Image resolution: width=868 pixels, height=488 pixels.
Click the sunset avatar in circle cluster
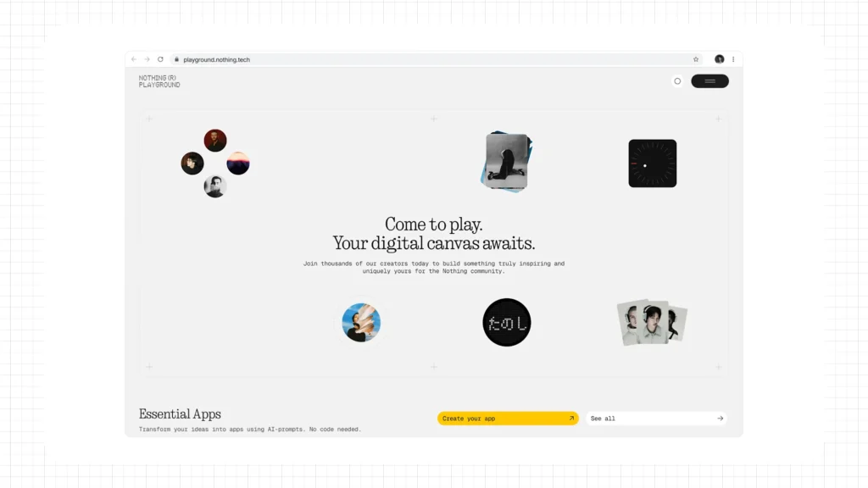click(x=238, y=164)
